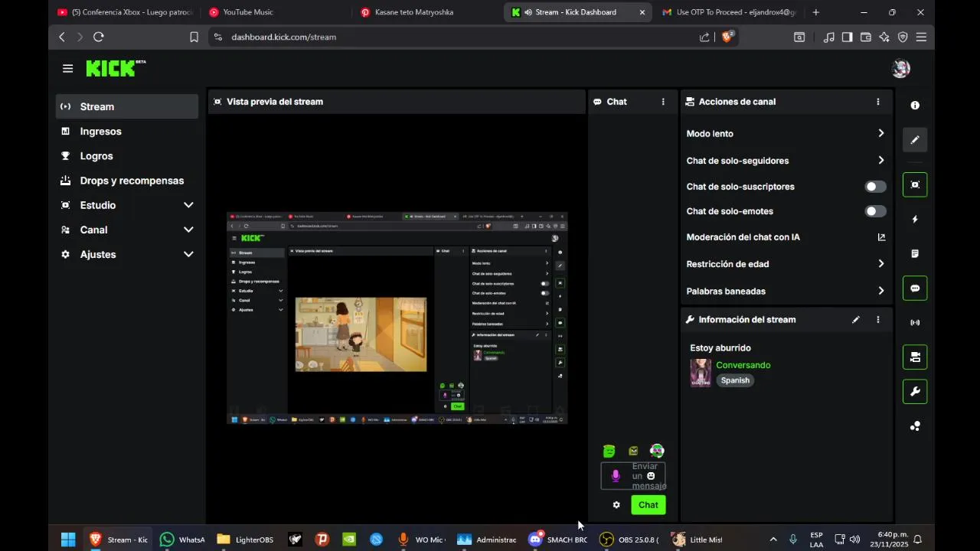Select Stream in left sidebar

127,106
